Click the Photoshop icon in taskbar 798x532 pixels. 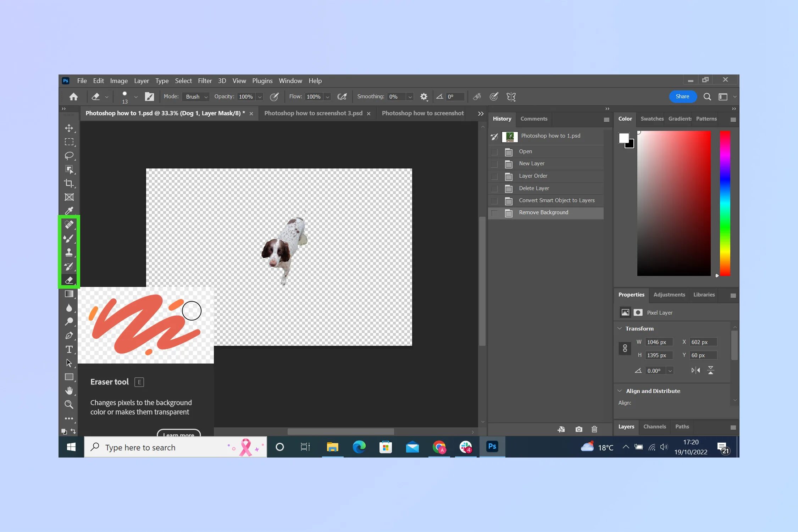click(492, 447)
